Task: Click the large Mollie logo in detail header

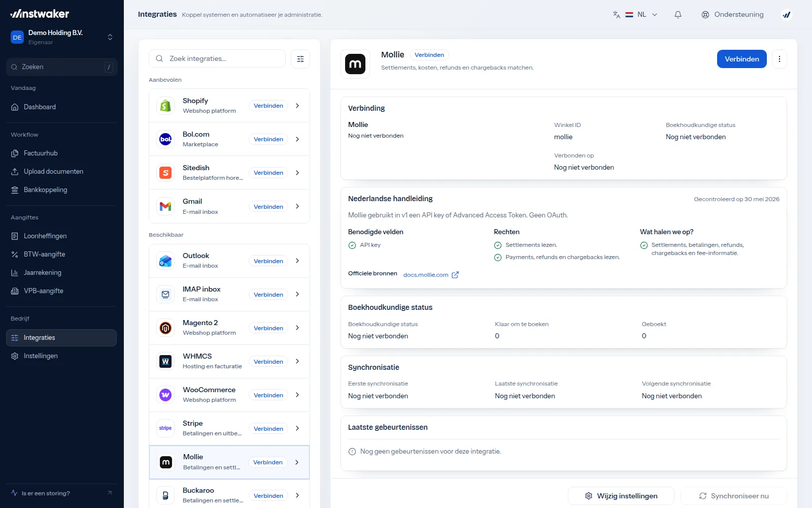Action: tap(355, 64)
